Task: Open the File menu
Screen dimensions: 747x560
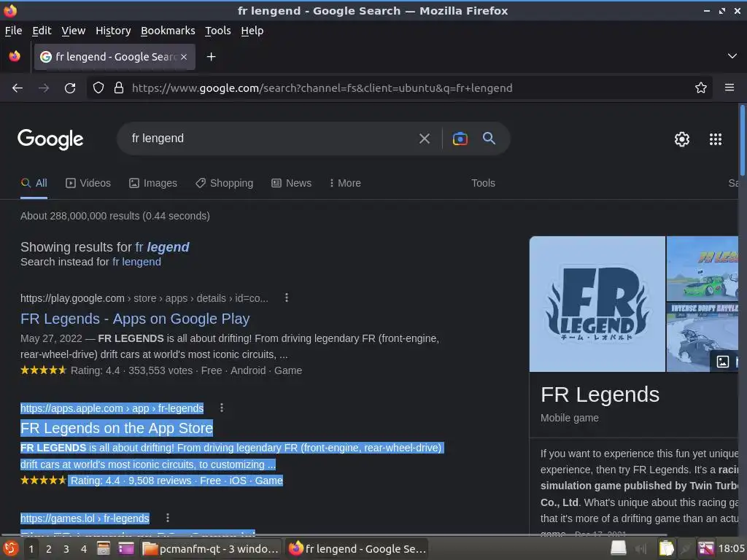Action: pyautogui.click(x=13, y=31)
